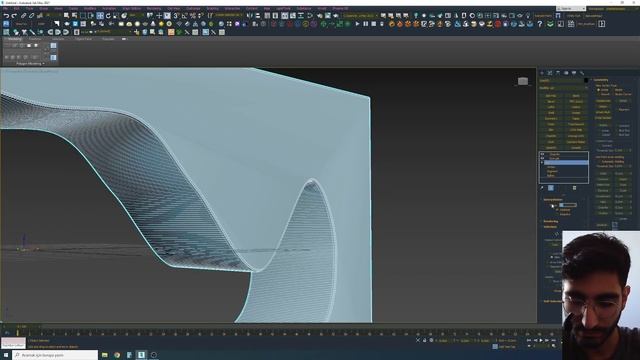Collapse the Geometry rollout header

[600, 80]
